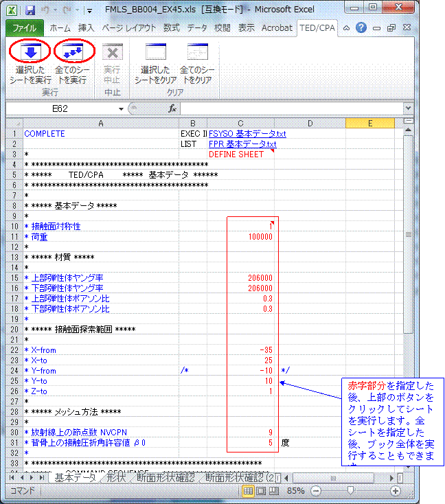Viewport: 445px width, 504px height.
Task: Select the first 206000 Young's modulus value
Action: tap(240, 278)
